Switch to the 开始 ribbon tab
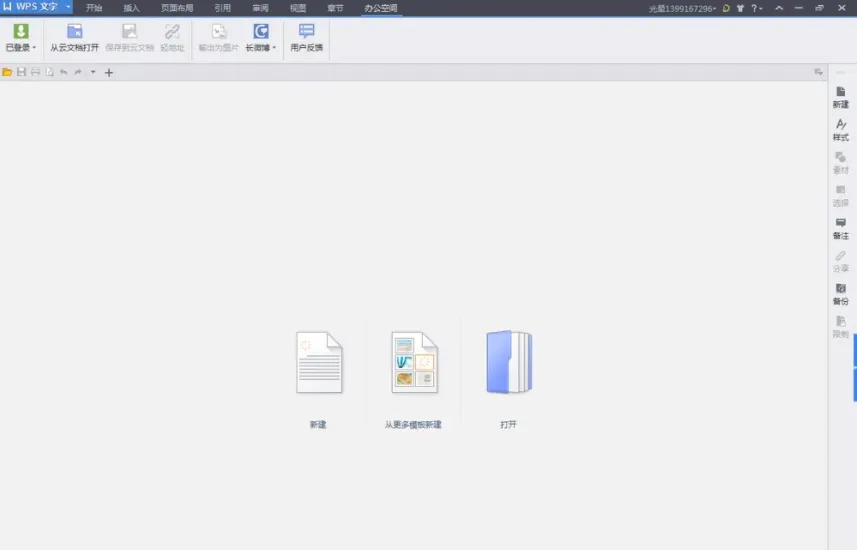The width and height of the screenshot is (857, 550). coord(94,8)
